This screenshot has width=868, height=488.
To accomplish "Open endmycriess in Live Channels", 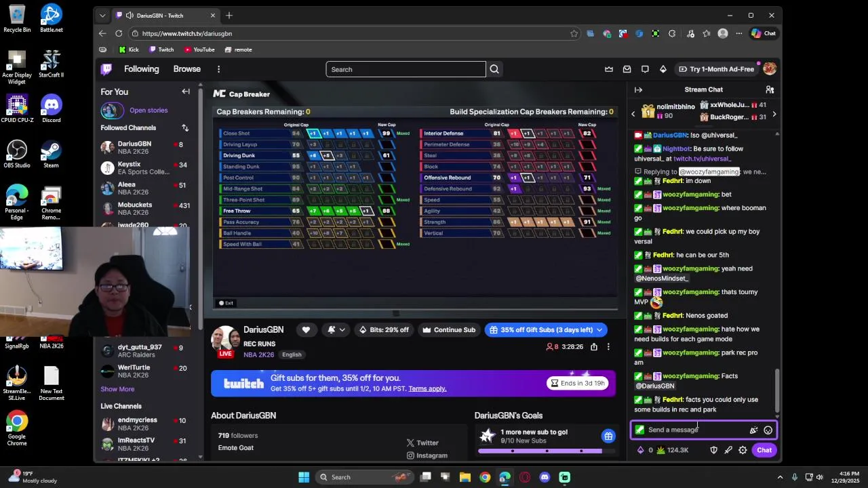I will point(146,424).
